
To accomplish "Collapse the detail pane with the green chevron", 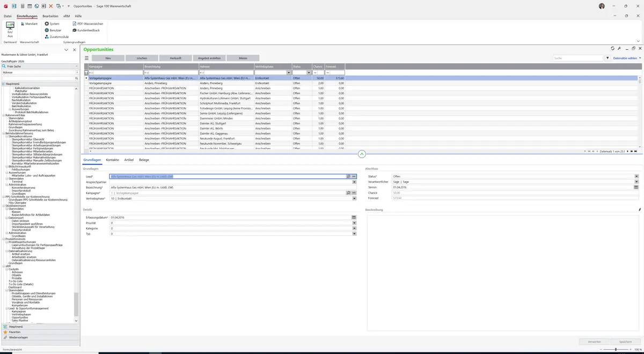I will point(362,154).
